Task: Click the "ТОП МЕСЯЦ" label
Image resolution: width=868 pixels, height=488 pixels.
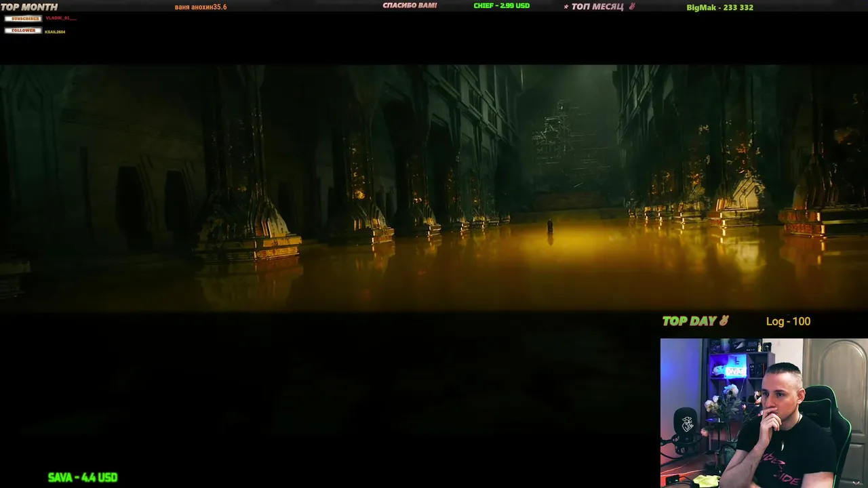Action: pyautogui.click(x=597, y=7)
